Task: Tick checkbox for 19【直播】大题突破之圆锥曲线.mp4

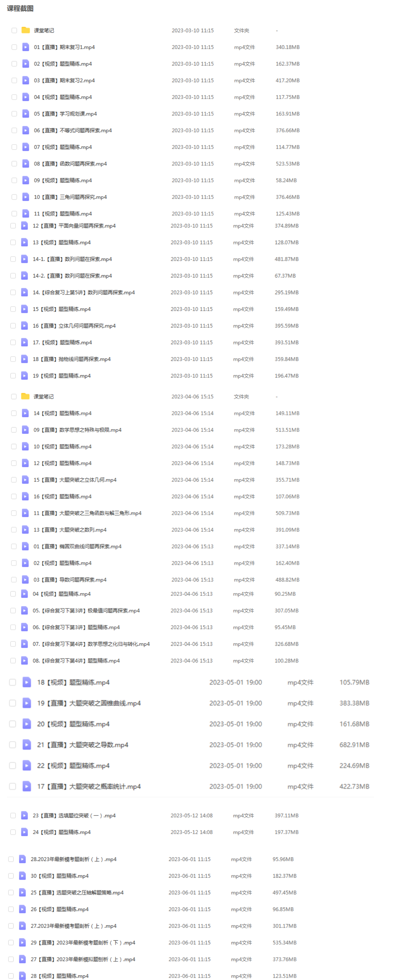Action: (13, 703)
